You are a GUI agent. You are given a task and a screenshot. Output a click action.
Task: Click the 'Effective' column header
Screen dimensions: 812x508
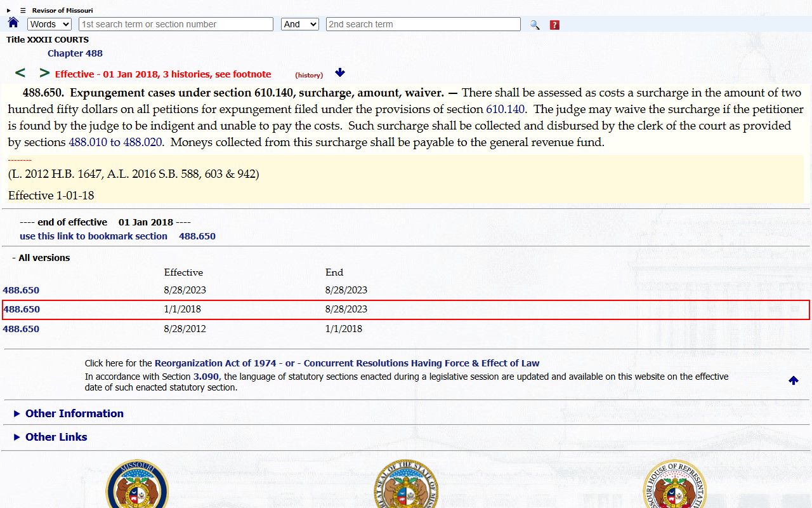183,272
